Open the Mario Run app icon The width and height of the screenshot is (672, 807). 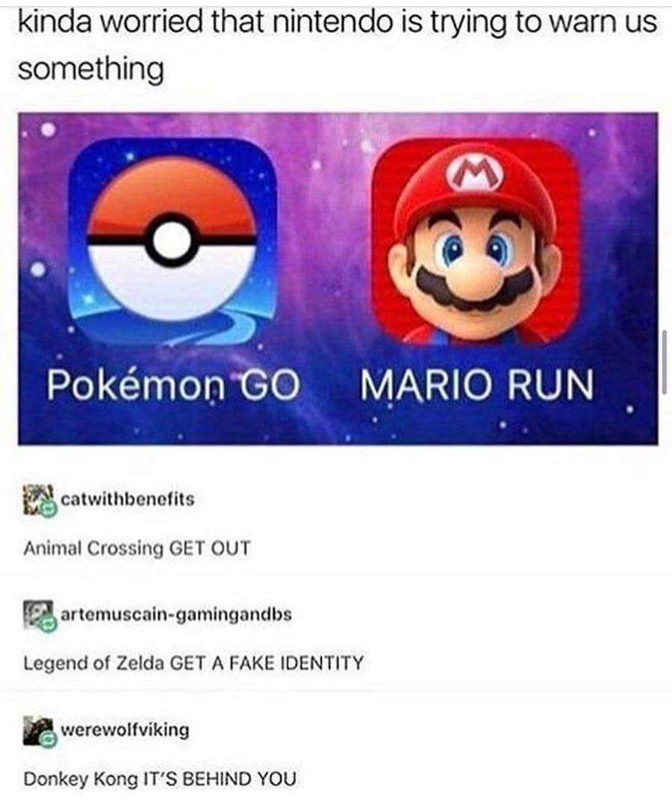pyautogui.click(x=476, y=241)
